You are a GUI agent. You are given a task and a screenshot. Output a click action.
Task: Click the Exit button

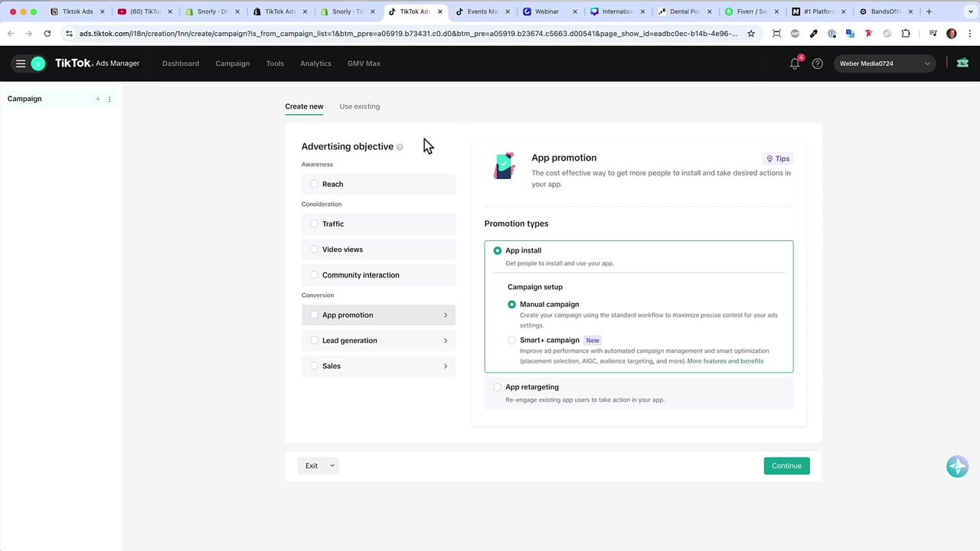pyautogui.click(x=312, y=466)
